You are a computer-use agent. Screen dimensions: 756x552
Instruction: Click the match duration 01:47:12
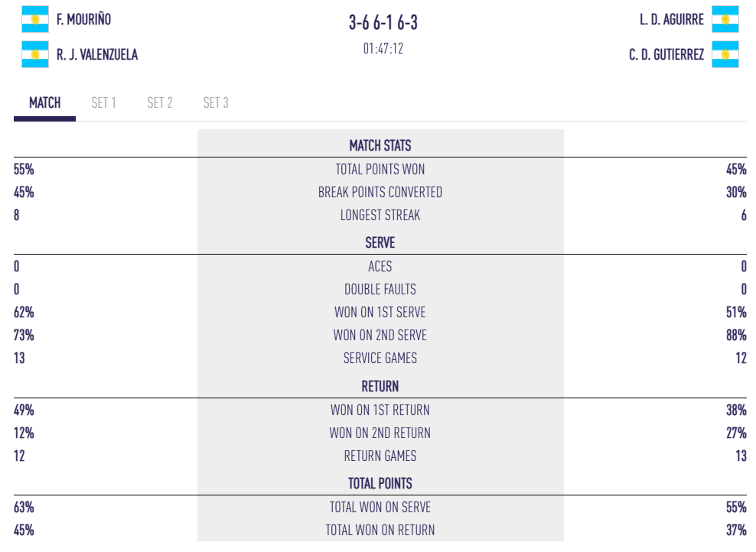tap(383, 48)
